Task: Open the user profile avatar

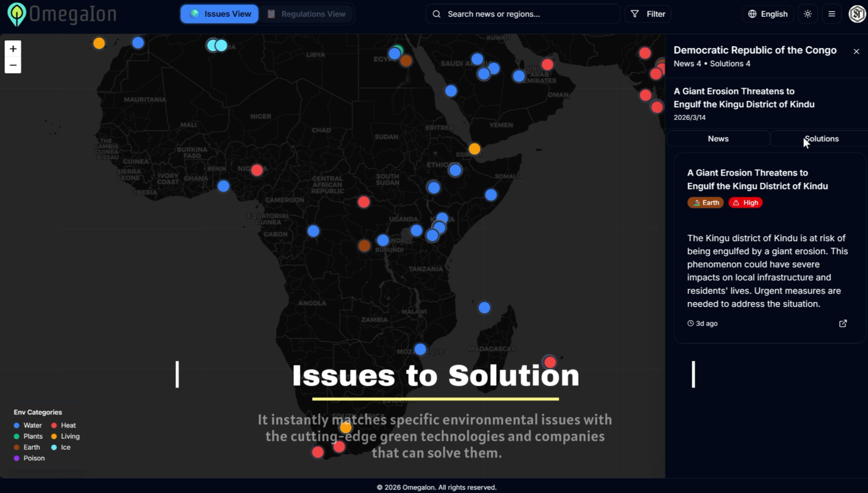Action: click(857, 14)
